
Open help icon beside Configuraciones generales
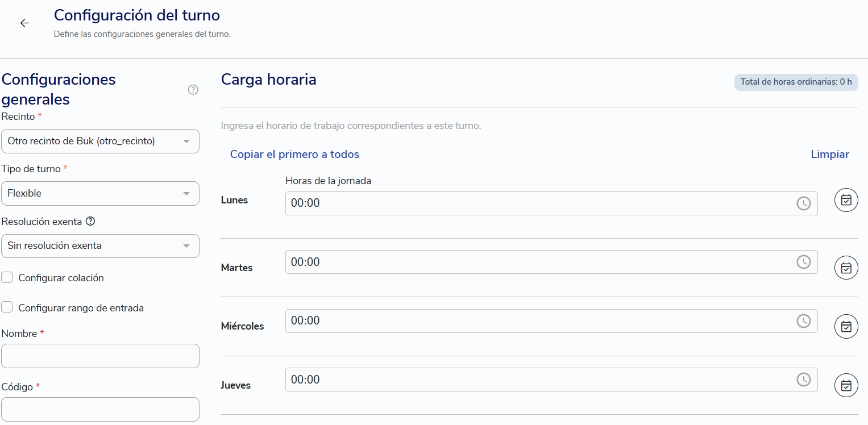193,90
